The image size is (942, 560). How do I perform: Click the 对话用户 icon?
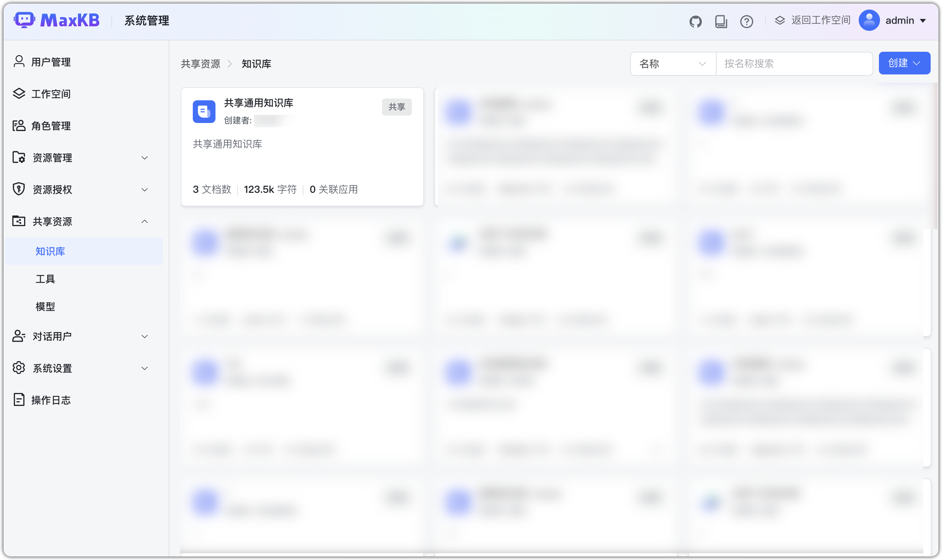pos(19,336)
